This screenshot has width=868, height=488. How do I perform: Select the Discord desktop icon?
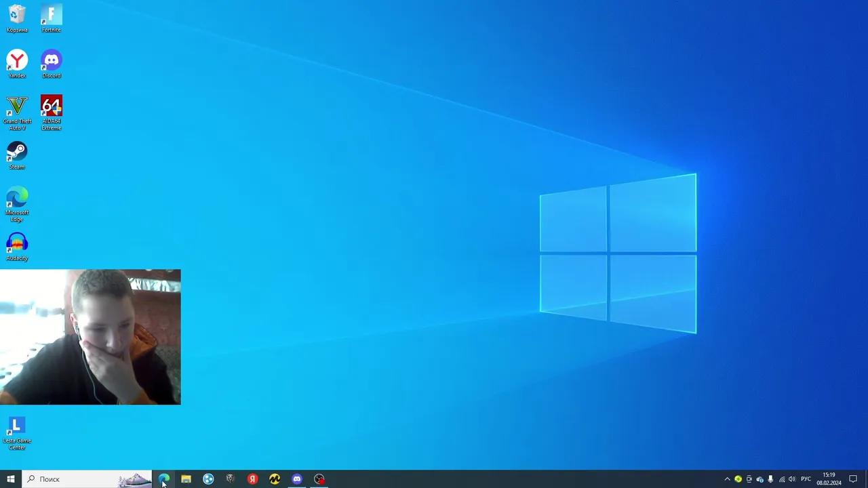pos(51,63)
